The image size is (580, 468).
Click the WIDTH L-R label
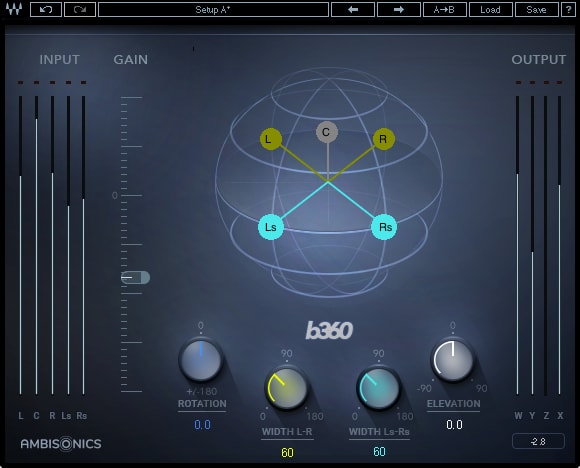[287, 432]
